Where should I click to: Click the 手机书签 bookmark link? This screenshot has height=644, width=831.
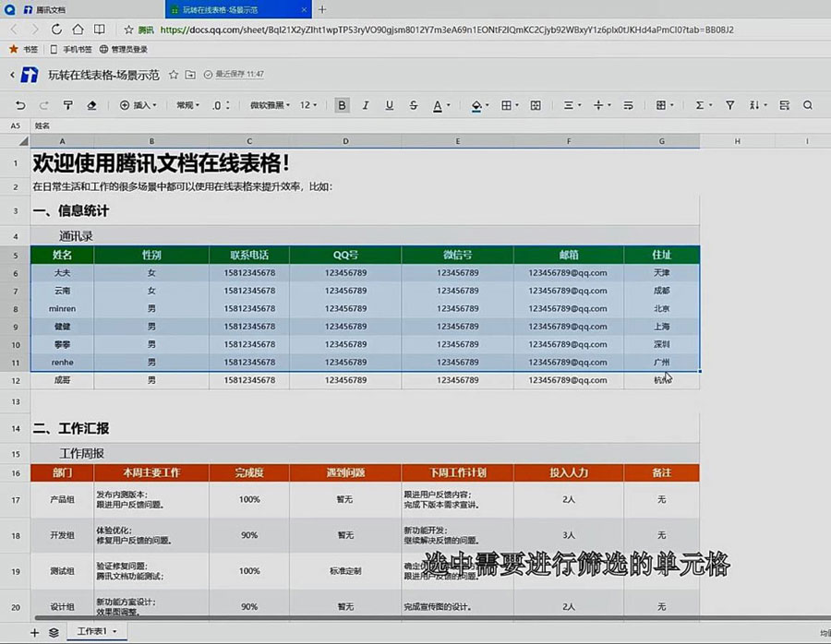point(71,49)
